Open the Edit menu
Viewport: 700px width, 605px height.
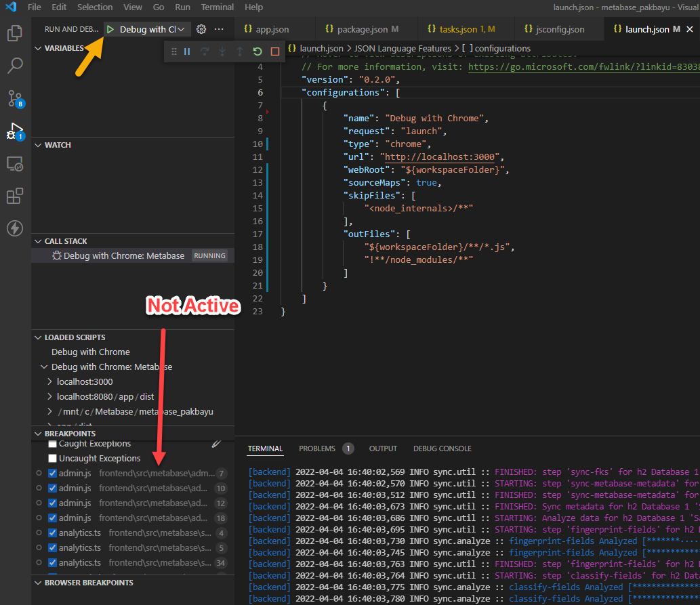point(58,7)
